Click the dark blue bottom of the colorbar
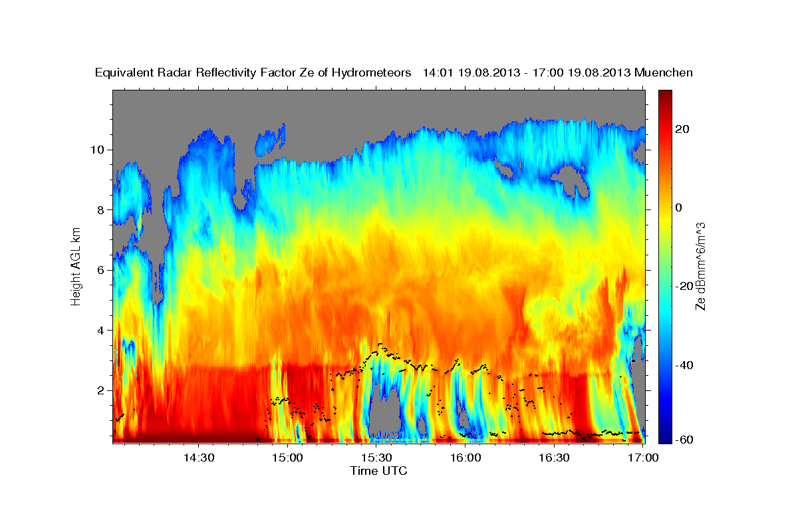 [664, 436]
